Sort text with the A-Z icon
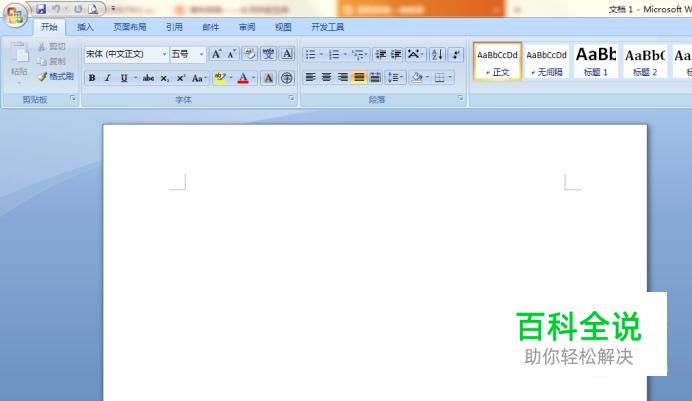 437,54
